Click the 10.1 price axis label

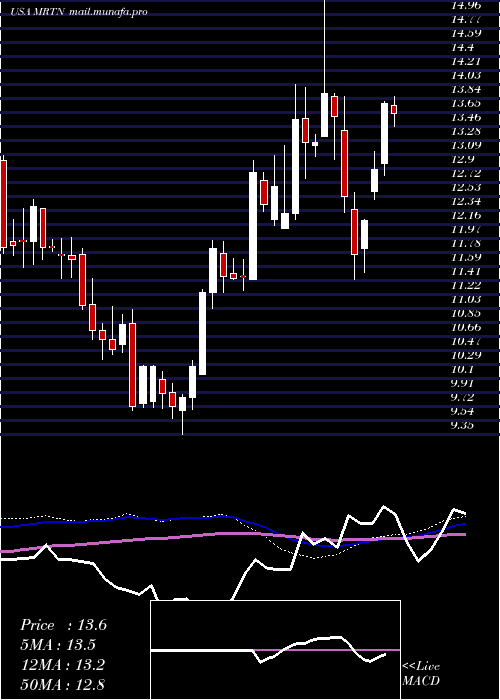point(462,369)
